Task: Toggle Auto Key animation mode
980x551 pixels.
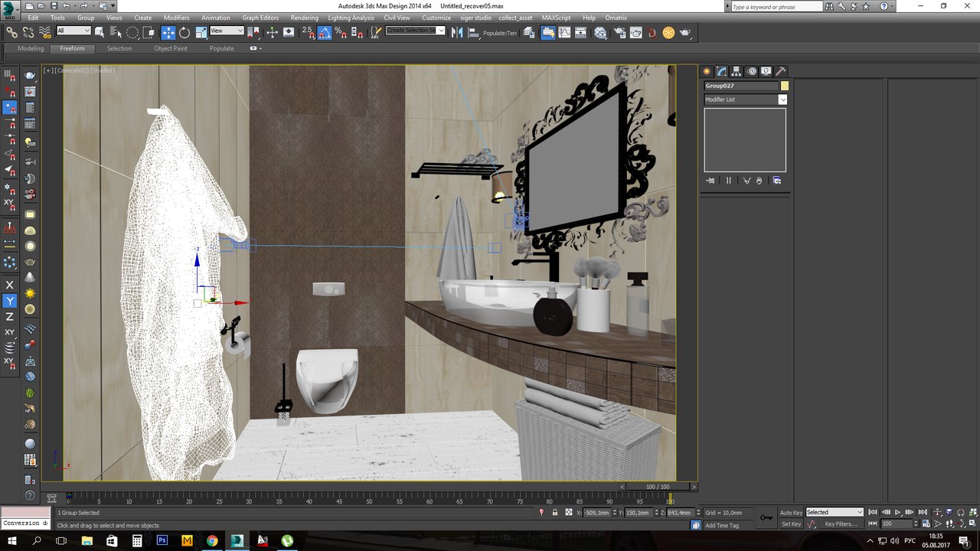Action: [791, 512]
